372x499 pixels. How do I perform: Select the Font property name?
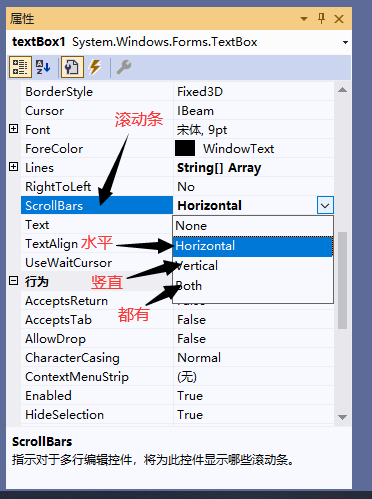click(x=38, y=130)
